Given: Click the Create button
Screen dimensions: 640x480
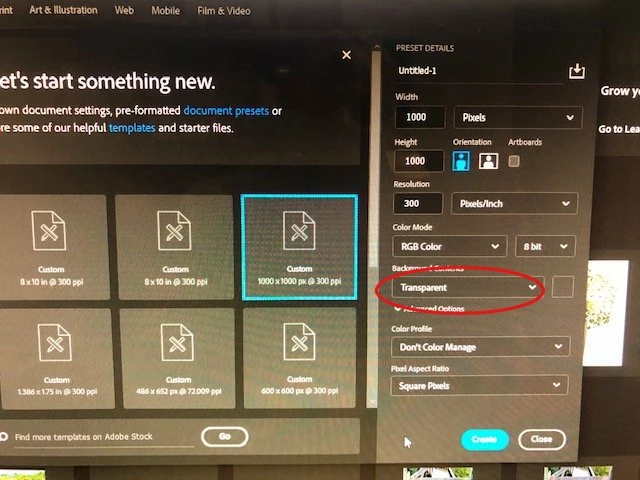Looking at the screenshot, I should pyautogui.click(x=484, y=439).
